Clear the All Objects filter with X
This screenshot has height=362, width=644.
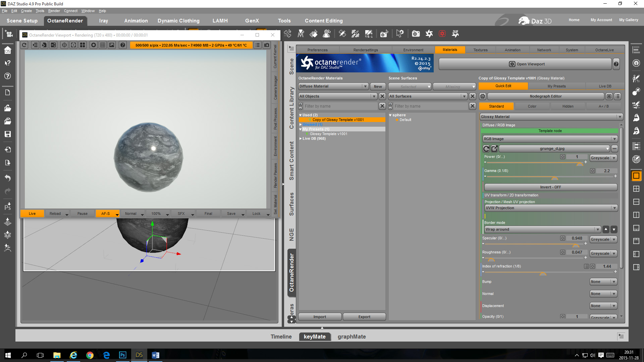coord(382,96)
